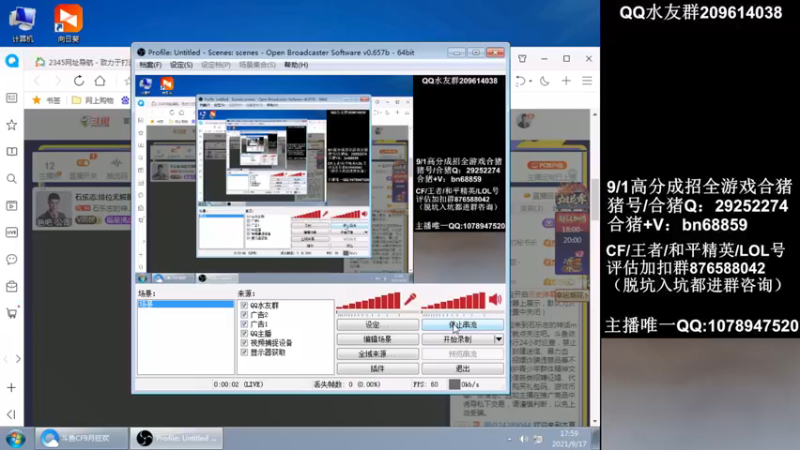Open the 向日葵 desktop shortcut
The height and width of the screenshot is (450, 800).
(x=68, y=23)
